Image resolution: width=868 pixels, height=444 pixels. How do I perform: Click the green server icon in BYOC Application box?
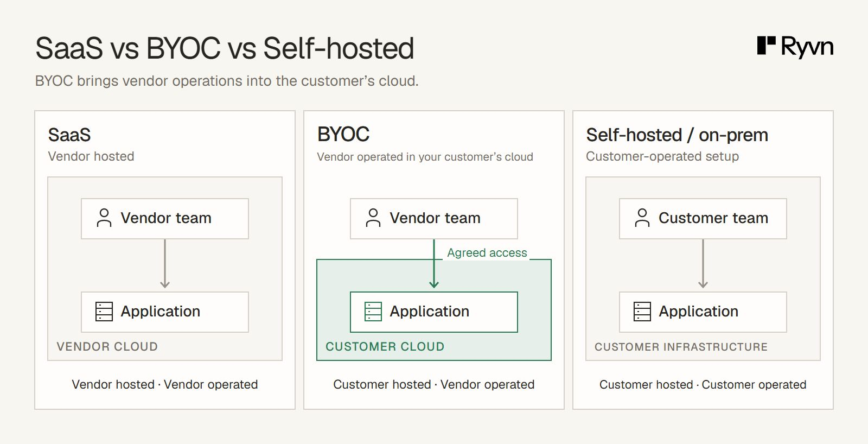tap(373, 312)
